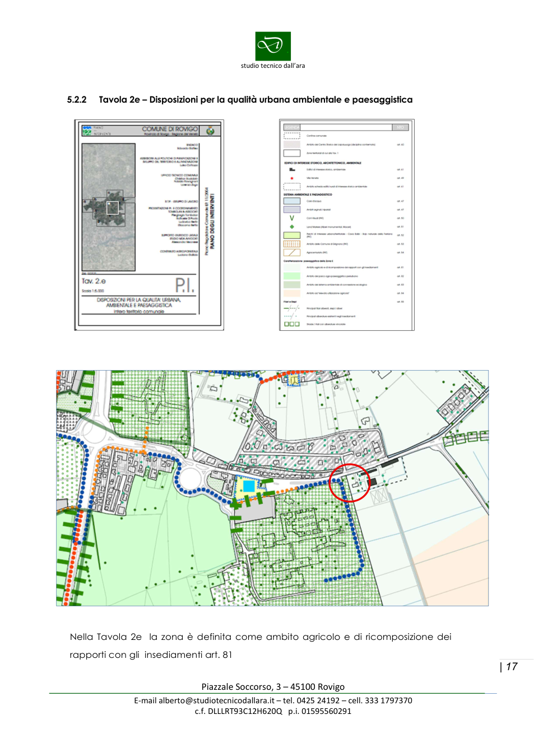Click the large 'P.I.' lettering on the cover
The width and height of the screenshot is (534, 756).
tap(185, 285)
